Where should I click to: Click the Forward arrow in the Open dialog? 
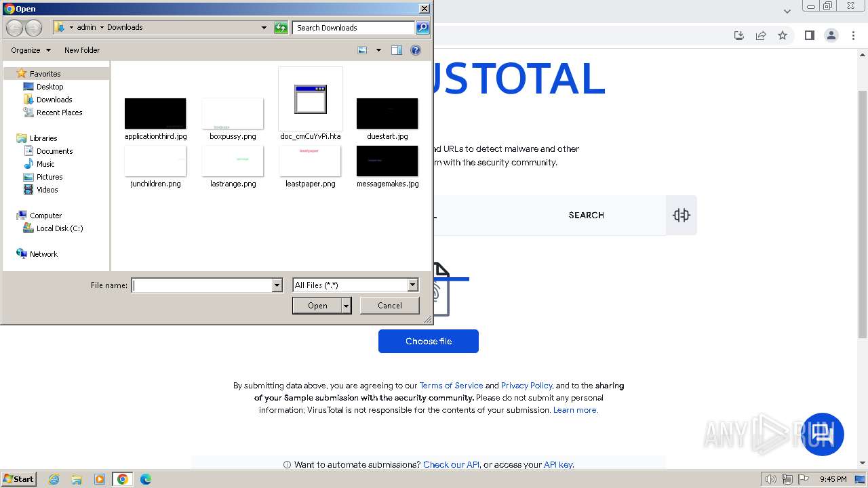click(x=33, y=28)
